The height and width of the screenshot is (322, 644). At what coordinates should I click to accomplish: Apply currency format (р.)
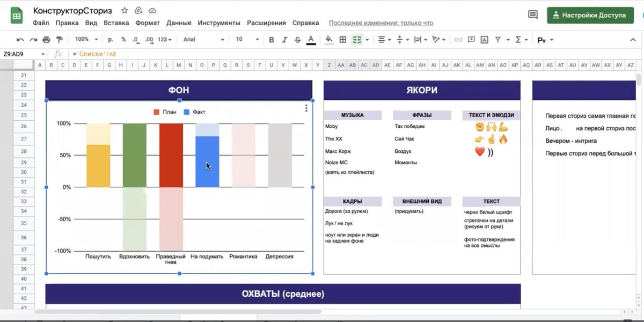[111, 40]
